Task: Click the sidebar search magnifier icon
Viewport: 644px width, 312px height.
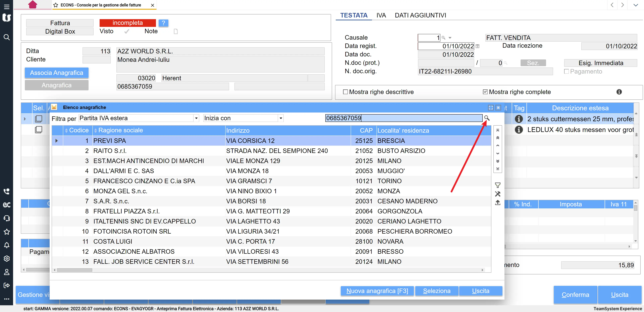Action: click(7, 37)
